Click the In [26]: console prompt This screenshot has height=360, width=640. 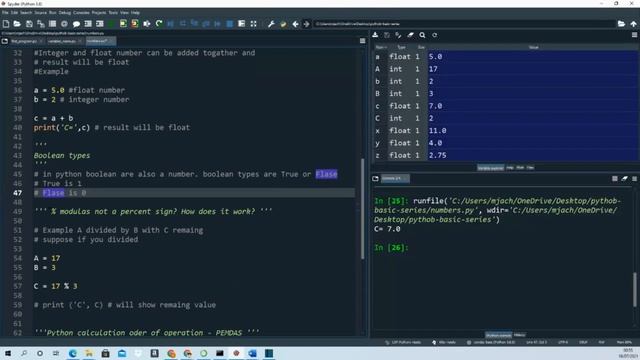(391, 248)
